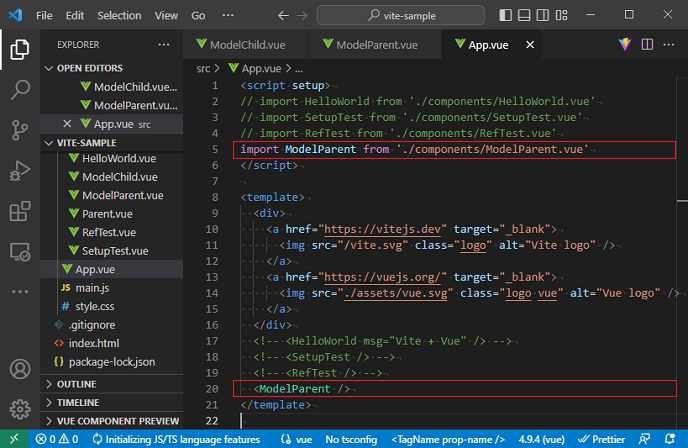Toggle the primary side bar layout icon
Image resolution: width=688 pixels, height=448 pixels.
coord(505,15)
